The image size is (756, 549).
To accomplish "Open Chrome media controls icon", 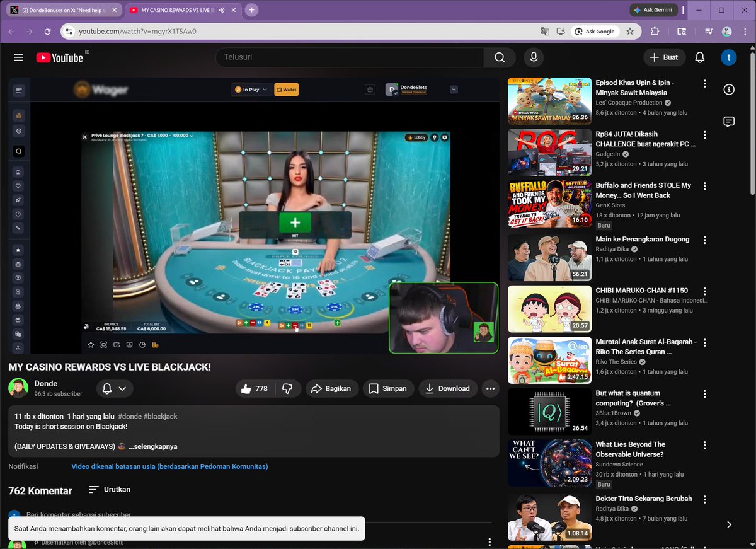I will coord(709,31).
